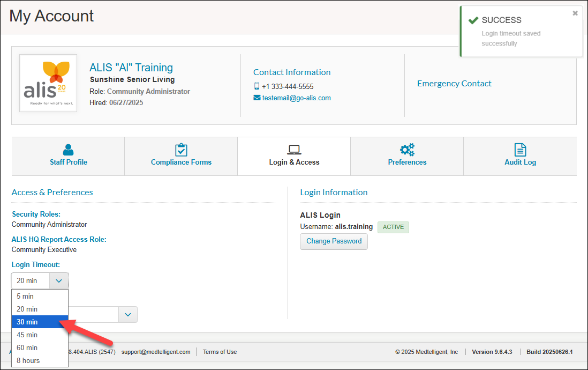This screenshot has height=370, width=588.
Task: Click the Security Roles label
Action: (x=36, y=214)
